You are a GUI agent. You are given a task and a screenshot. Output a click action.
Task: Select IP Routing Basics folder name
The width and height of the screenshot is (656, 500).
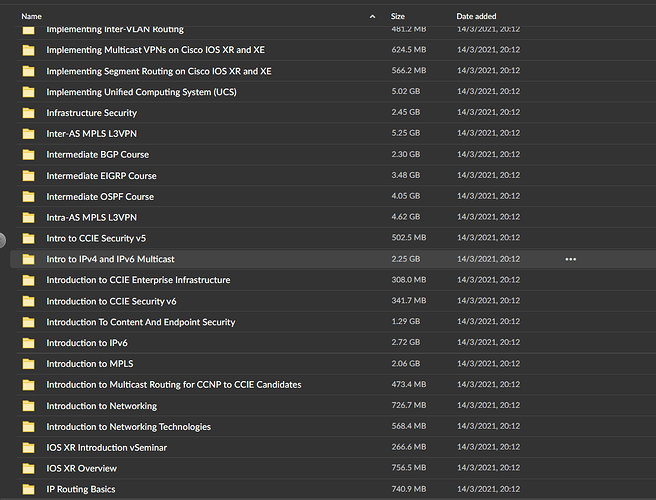[81, 489]
